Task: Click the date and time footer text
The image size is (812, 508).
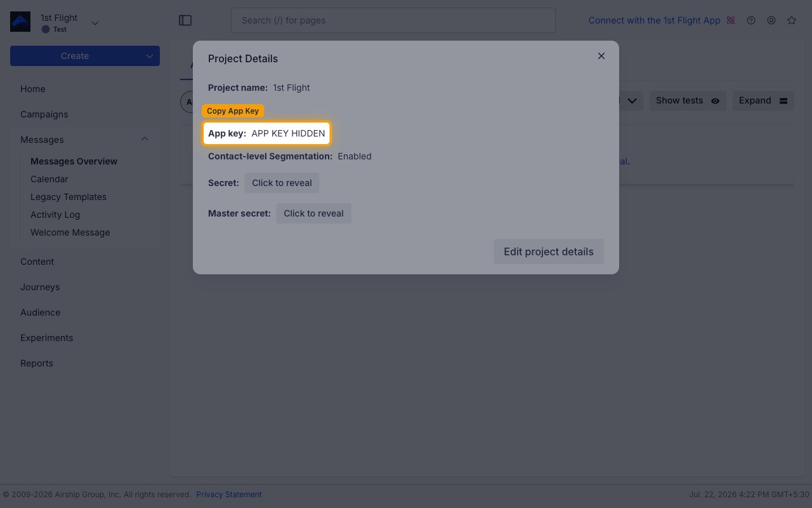Action: coord(749,494)
